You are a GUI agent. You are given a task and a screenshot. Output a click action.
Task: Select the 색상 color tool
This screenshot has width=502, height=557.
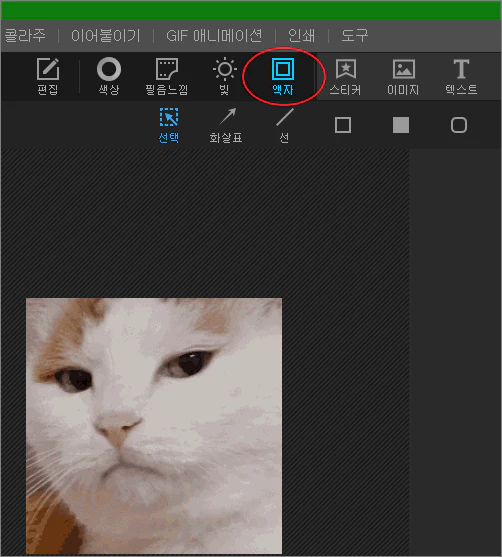109,76
